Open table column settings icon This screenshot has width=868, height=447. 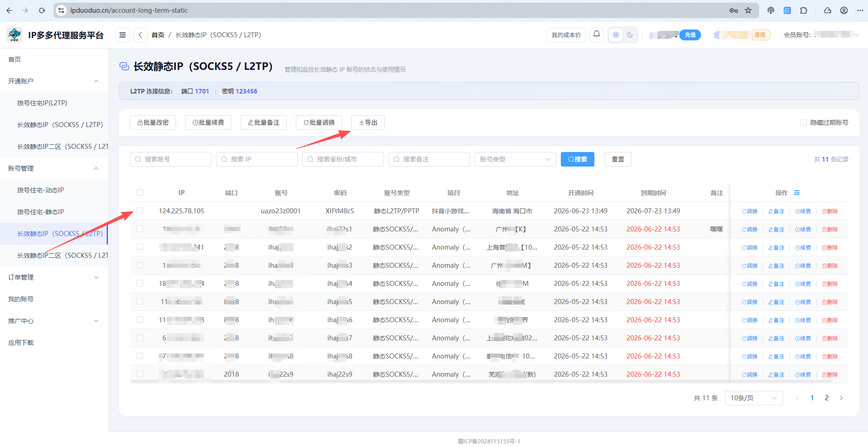tap(797, 193)
